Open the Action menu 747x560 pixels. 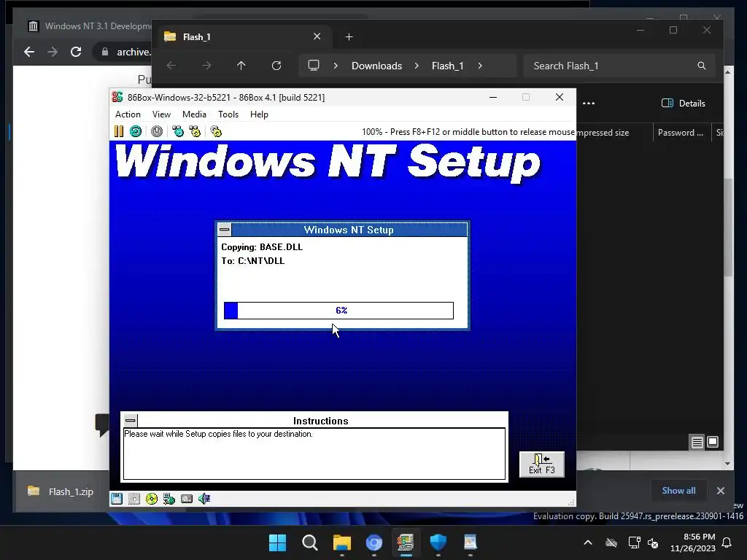click(x=128, y=114)
